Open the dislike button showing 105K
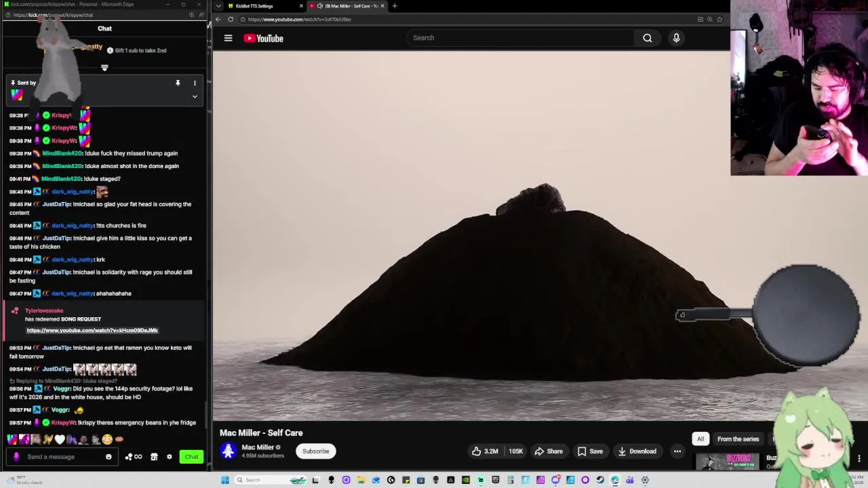 point(515,451)
